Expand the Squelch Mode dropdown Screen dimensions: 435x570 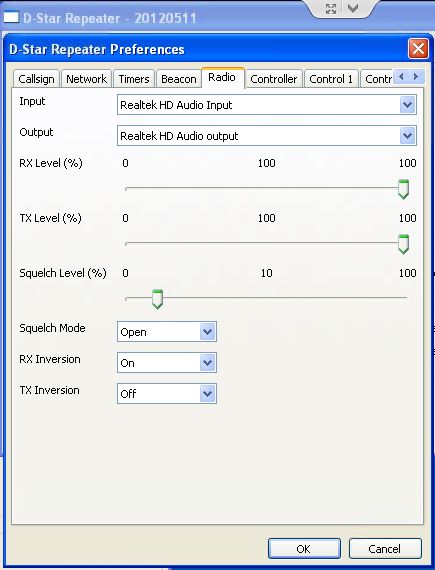tap(208, 332)
